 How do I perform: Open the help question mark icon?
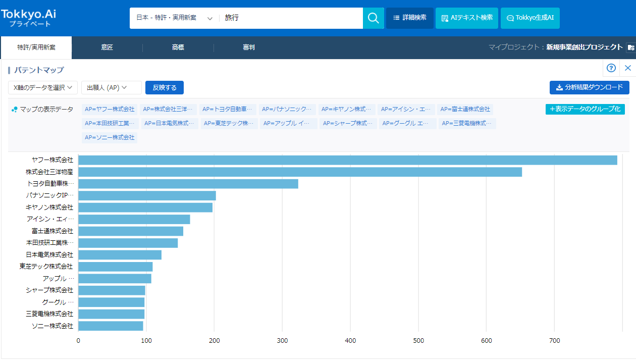coord(611,68)
